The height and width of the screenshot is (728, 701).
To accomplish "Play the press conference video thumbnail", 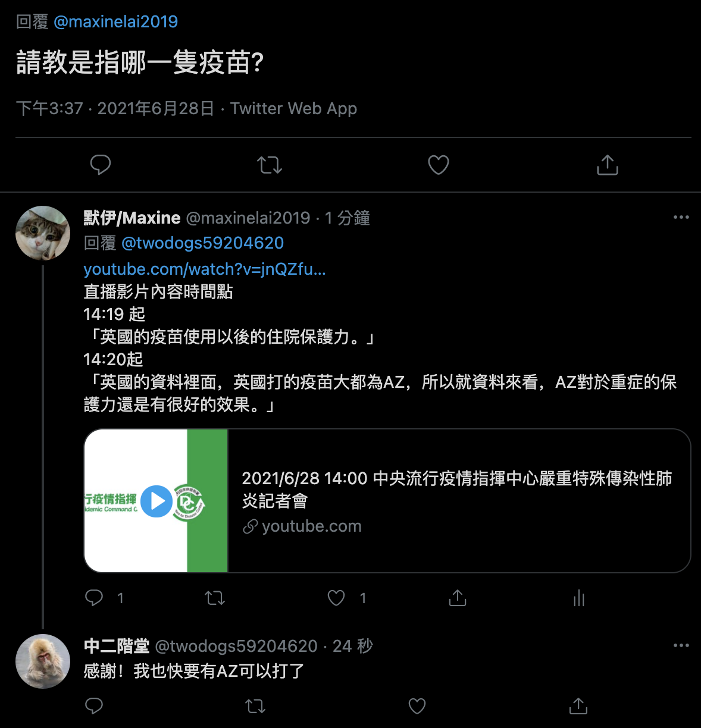I will click(x=157, y=501).
